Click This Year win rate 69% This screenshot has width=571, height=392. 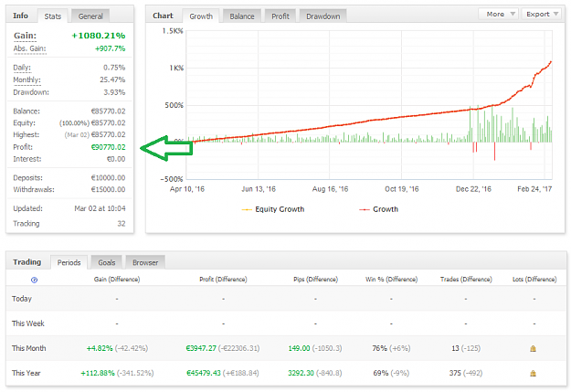point(381,373)
